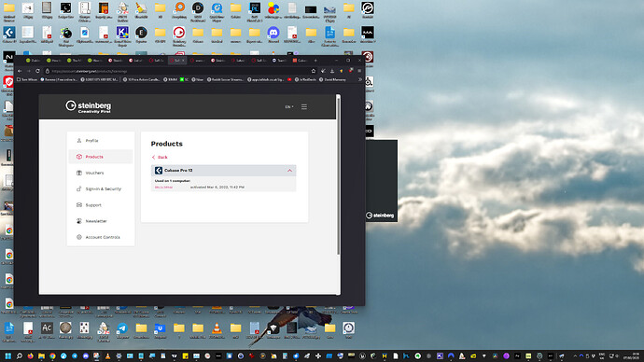This screenshot has width=644, height=362.
Task: Click the browser back arrow
Action: pos(20,71)
